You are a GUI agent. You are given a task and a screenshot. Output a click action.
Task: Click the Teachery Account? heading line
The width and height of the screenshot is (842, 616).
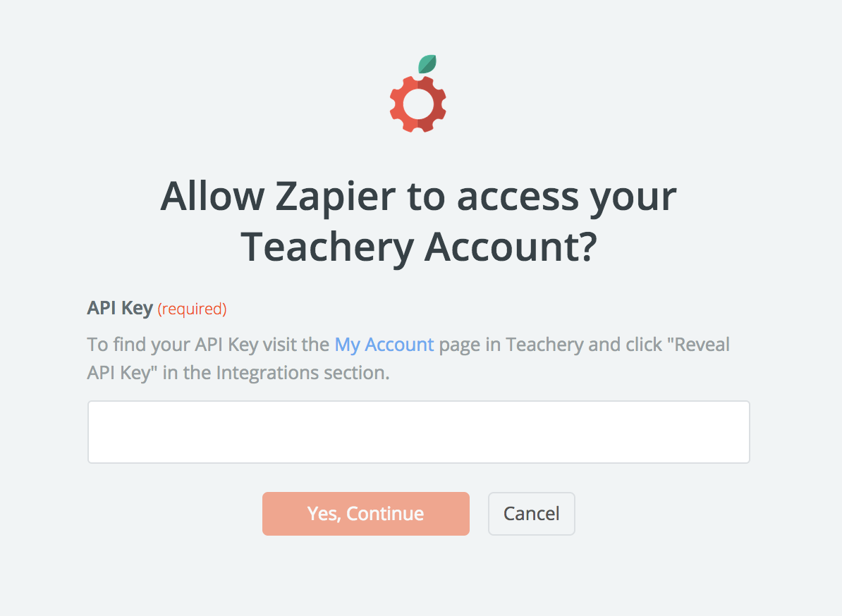click(419, 247)
